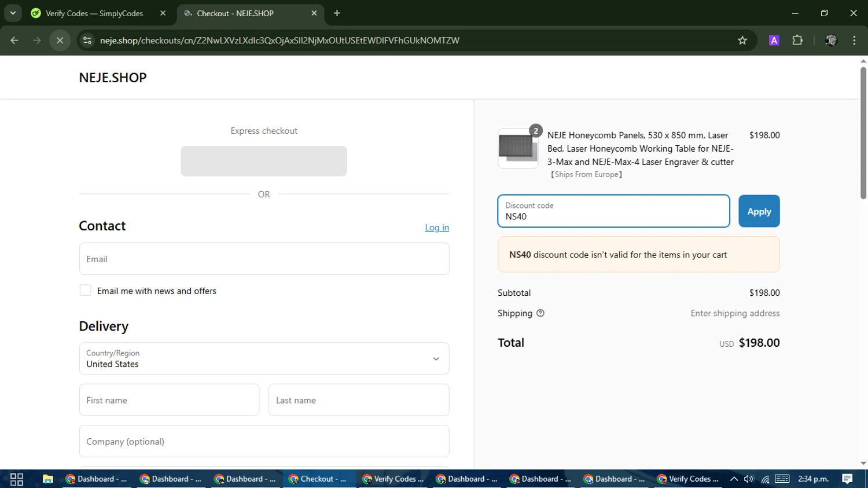This screenshot has width=868, height=488.
Task: Click the Express checkout button placeholder
Action: coord(264,161)
